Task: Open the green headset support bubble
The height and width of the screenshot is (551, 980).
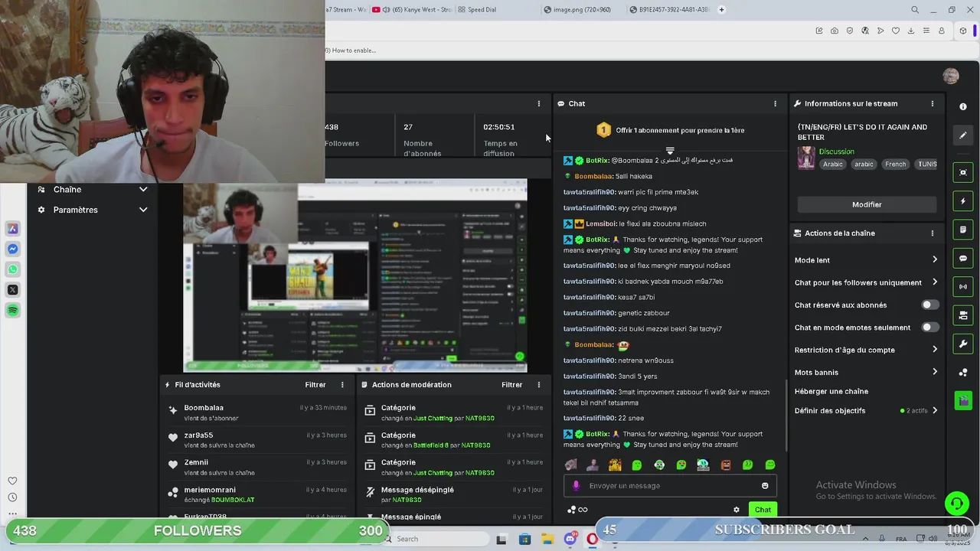Action: click(956, 503)
